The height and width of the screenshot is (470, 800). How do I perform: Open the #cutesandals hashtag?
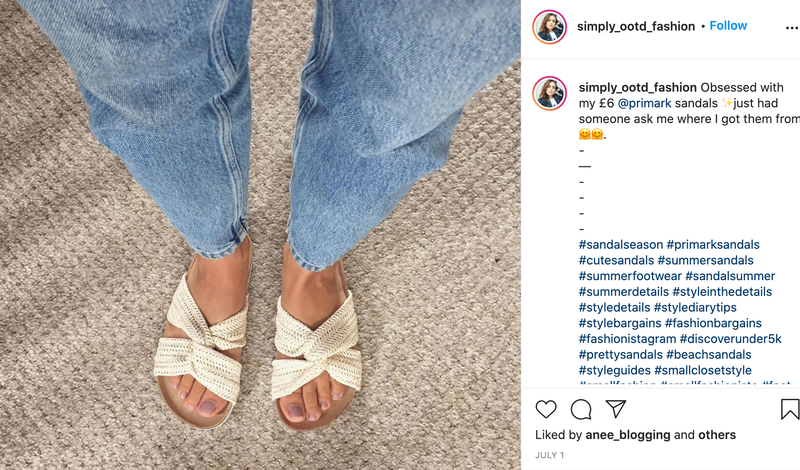(616, 260)
